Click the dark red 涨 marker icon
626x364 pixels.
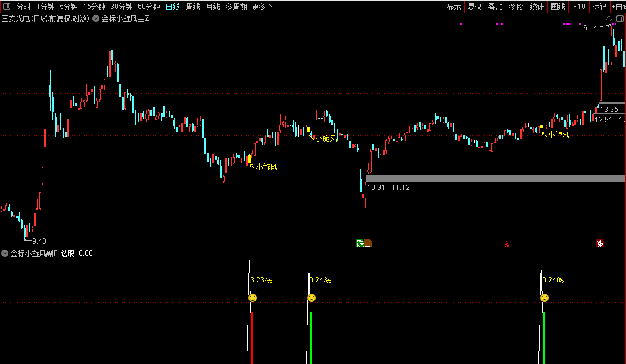[x=600, y=244]
